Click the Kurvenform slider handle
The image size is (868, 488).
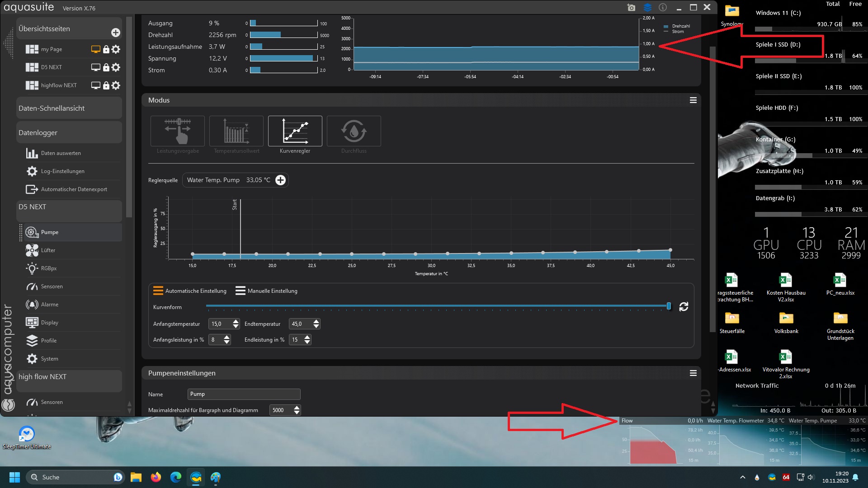[x=669, y=306]
